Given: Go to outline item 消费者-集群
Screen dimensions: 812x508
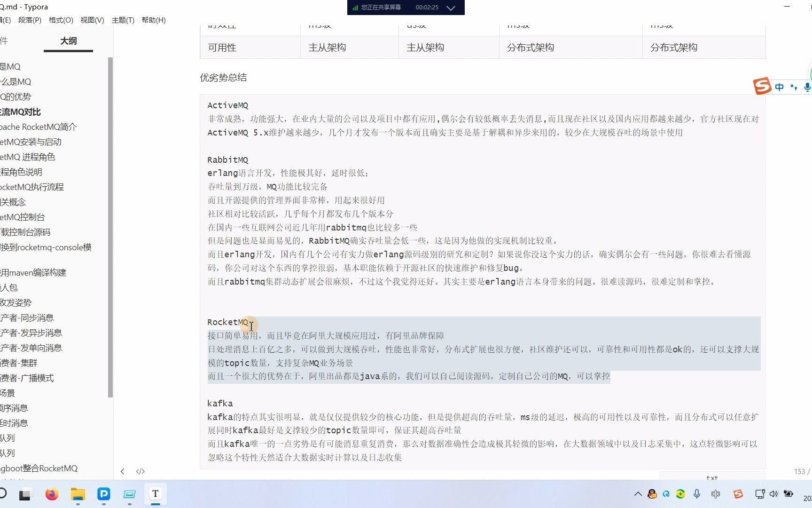Looking at the screenshot, I should tap(19, 363).
